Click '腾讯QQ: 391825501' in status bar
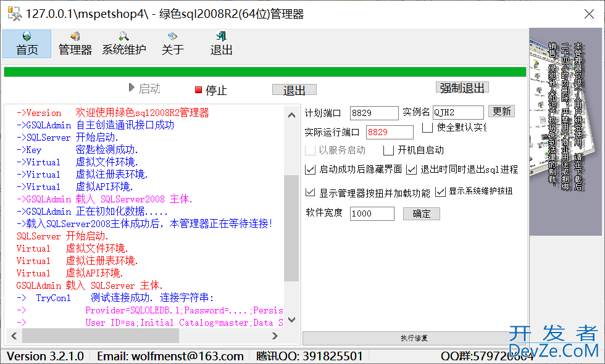605x364 pixels. click(309, 356)
